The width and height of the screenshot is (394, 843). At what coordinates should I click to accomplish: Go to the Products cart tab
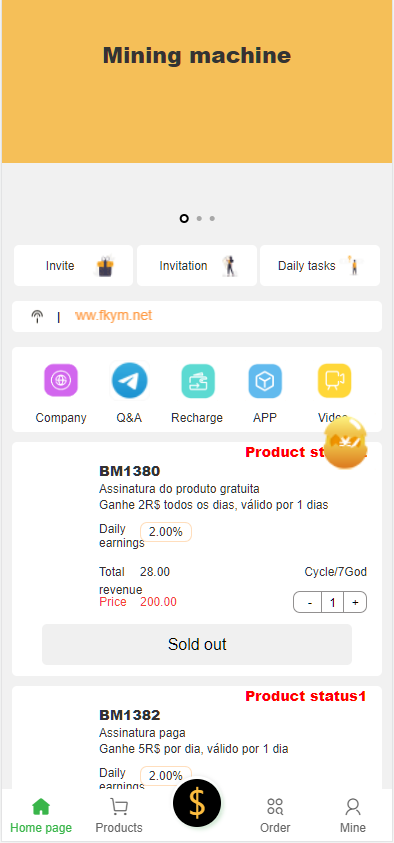pyautogui.click(x=119, y=815)
